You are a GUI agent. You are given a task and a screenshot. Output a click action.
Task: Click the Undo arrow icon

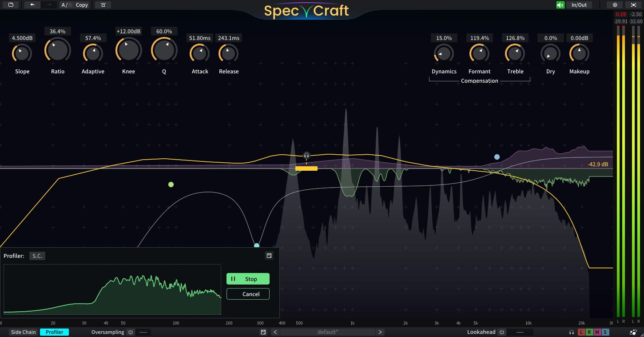coord(31,5)
